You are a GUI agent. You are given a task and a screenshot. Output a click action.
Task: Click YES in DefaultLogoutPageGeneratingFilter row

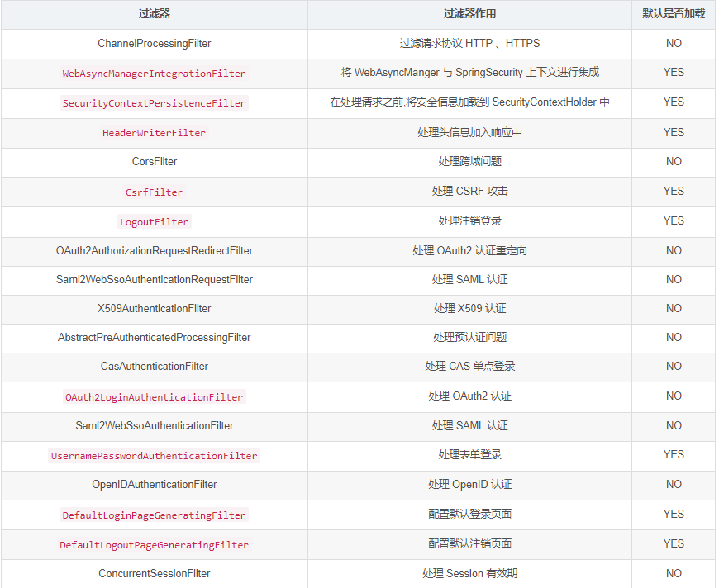tap(674, 544)
